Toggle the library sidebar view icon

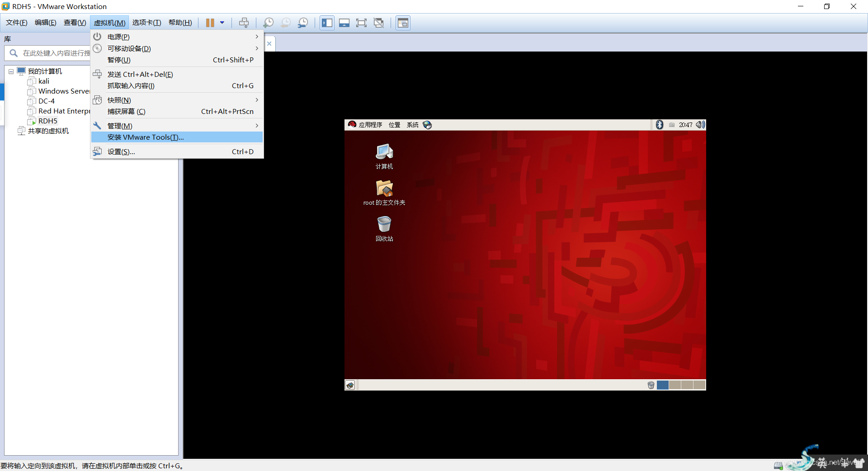pyautogui.click(x=327, y=23)
